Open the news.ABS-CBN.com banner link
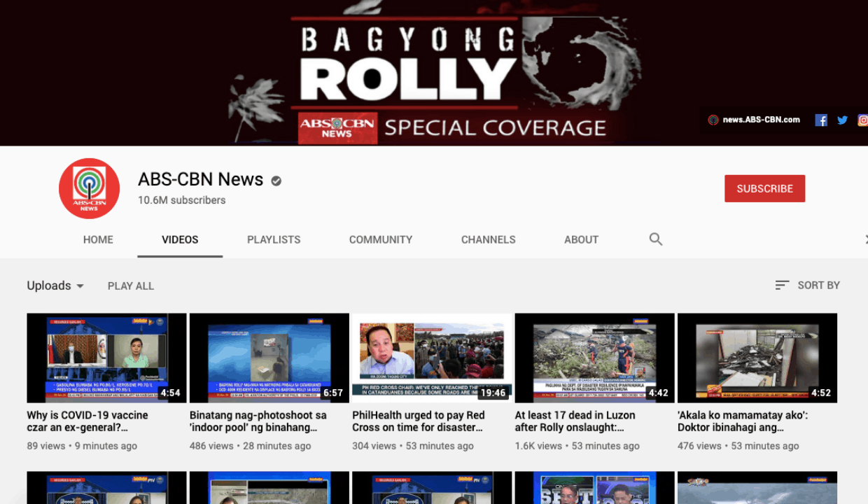This screenshot has width=868, height=504. 755,120
